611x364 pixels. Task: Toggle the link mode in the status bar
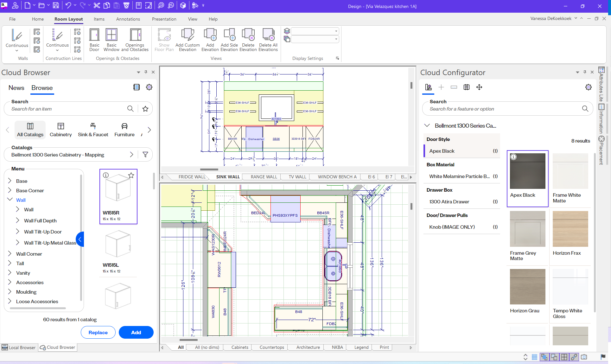pos(574,357)
